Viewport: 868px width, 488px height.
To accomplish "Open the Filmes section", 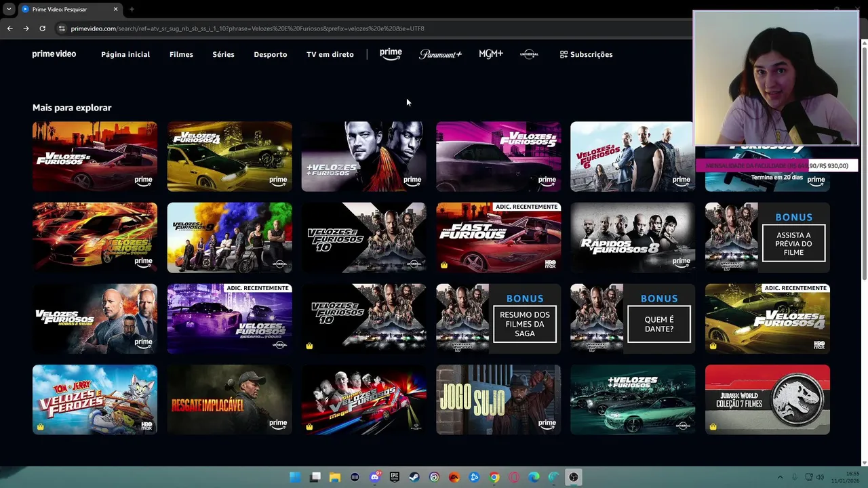I will 181,54.
